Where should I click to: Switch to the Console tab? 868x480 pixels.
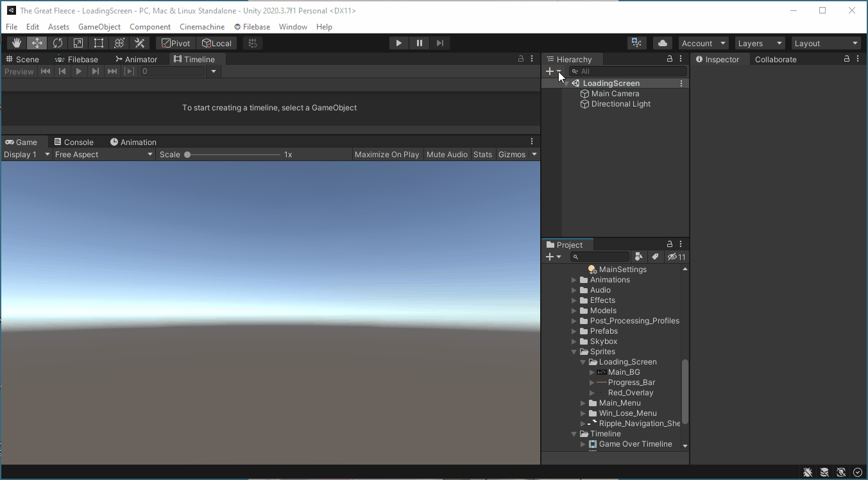point(74,142)
